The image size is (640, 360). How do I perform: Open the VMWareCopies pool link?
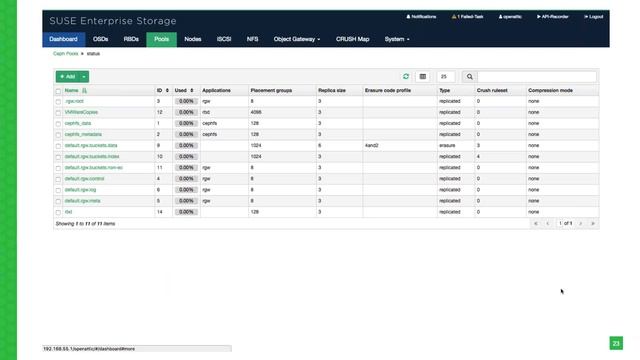(81, 112)
